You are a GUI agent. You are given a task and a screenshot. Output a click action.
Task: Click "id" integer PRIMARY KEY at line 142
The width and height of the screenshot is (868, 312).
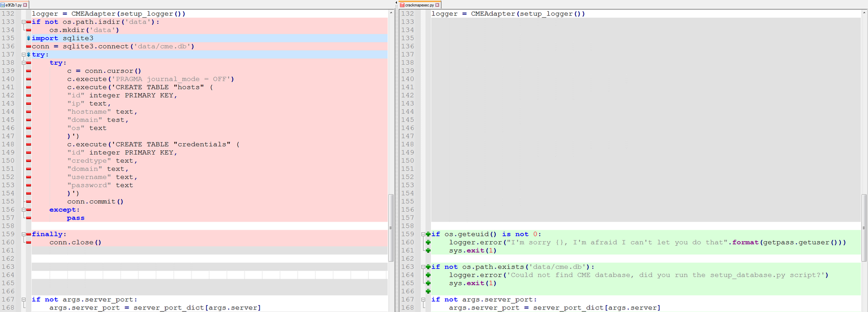122,95
